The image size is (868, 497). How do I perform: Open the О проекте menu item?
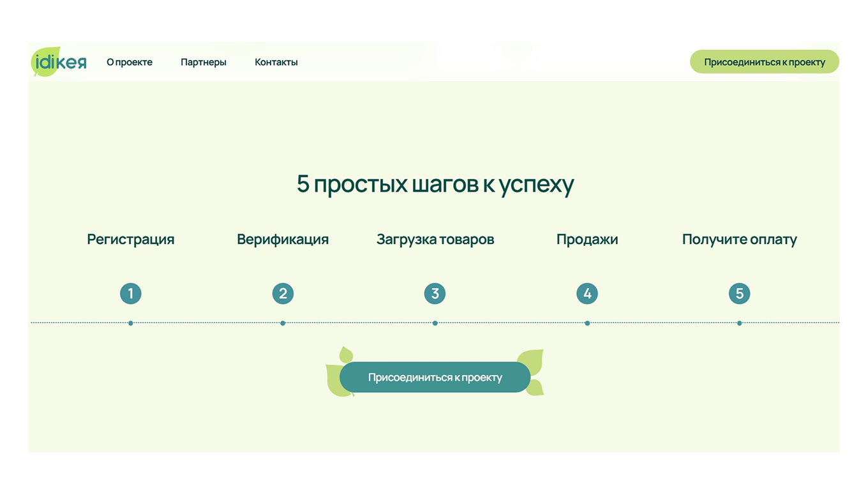pyautogui.click(x=130, y=62)
